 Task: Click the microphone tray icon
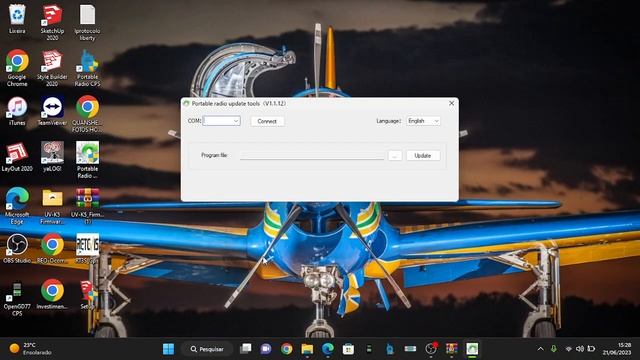(x=553, y=349)
